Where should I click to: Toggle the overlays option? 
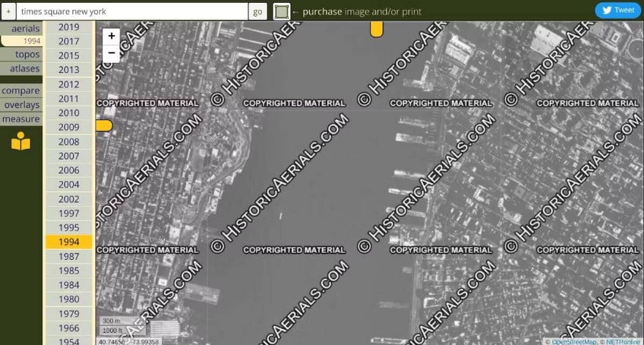click(21, 105)
